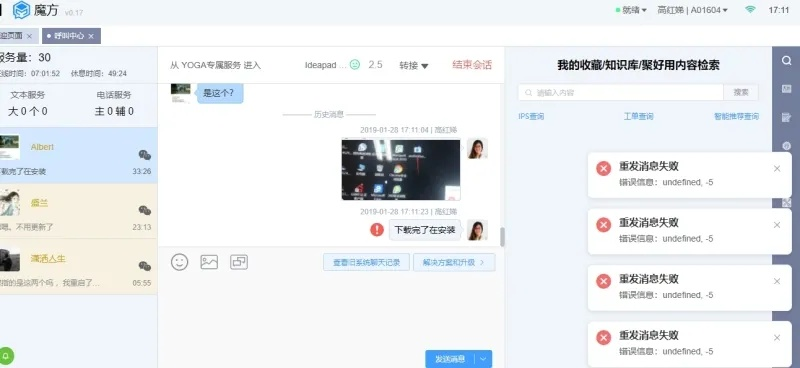800x368 pixels.
Task: Click the chat history scrollbar
Action: coord(502,237)
